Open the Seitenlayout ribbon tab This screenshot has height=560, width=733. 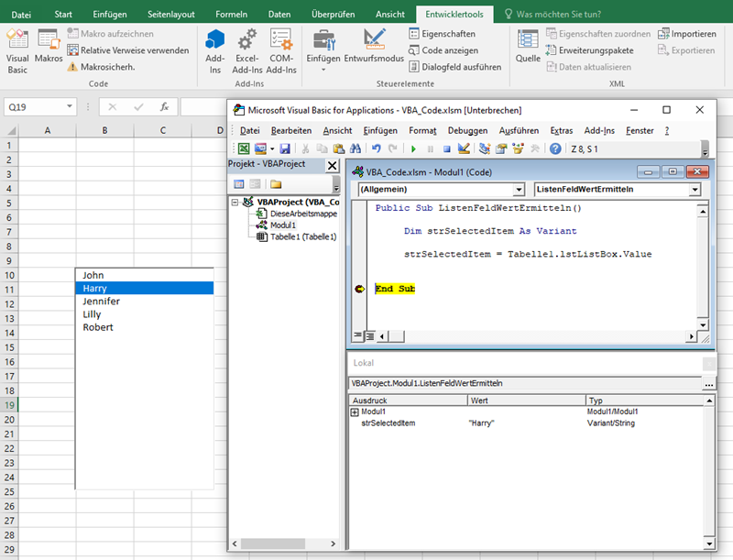pyautogui.click(x=171, y=14)
